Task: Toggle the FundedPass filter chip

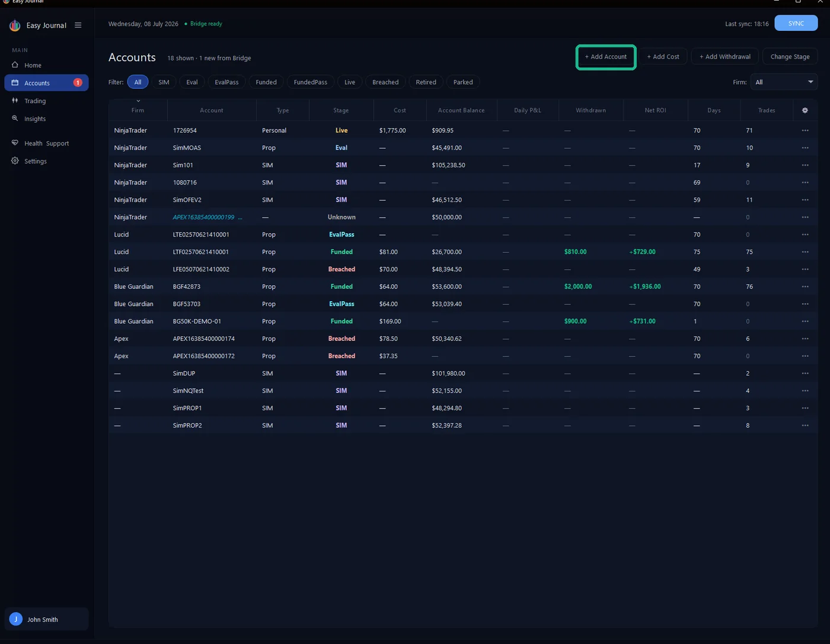Action: [x=310, y=82]
